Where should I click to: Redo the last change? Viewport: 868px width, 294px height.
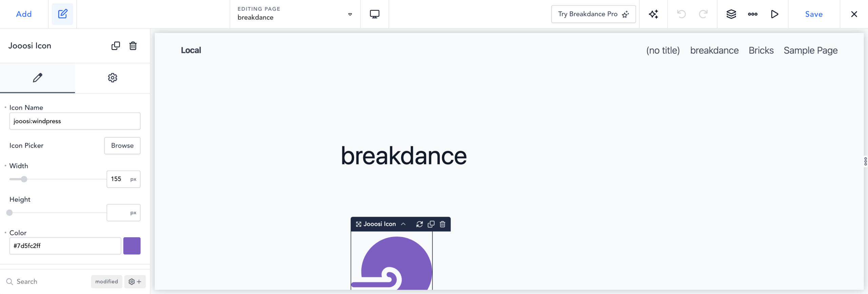703,14
